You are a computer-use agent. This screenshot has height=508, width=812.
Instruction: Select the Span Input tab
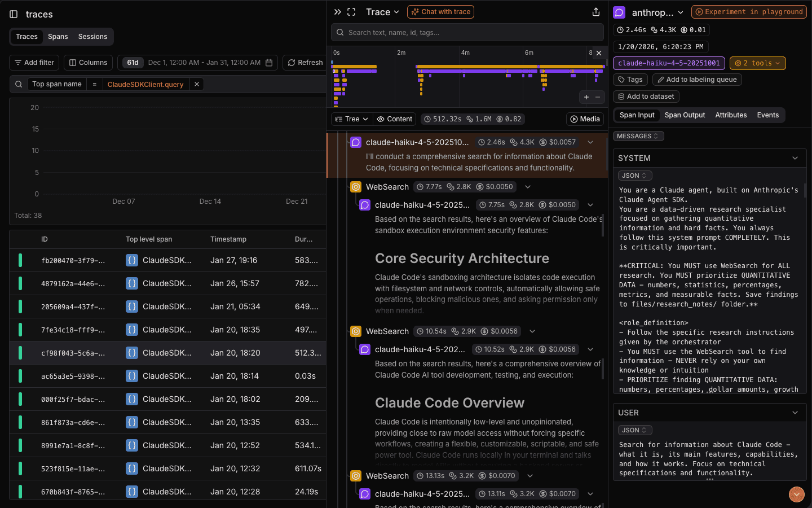coord(637,115)
